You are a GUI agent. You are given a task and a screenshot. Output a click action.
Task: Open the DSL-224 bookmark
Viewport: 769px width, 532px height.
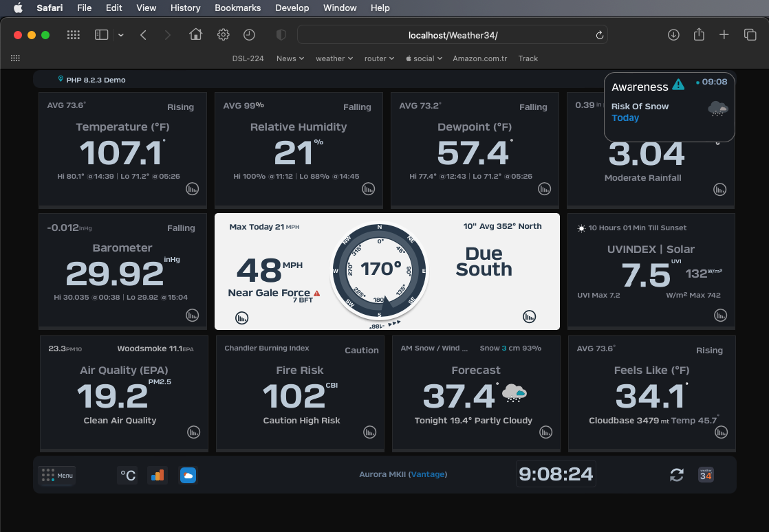point(248,58)
